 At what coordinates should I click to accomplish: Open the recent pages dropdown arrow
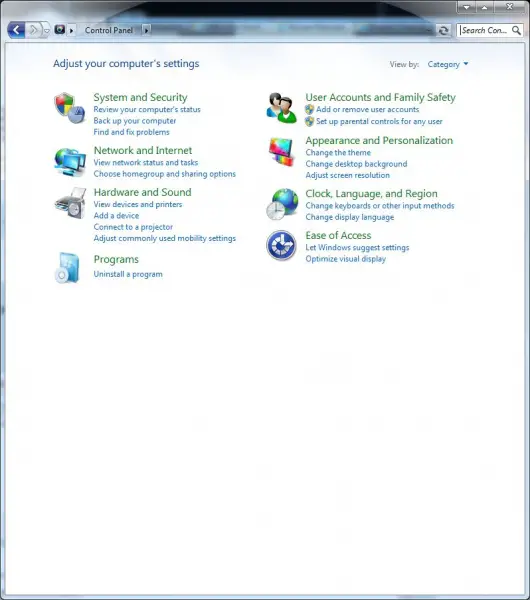click(46, 31)
